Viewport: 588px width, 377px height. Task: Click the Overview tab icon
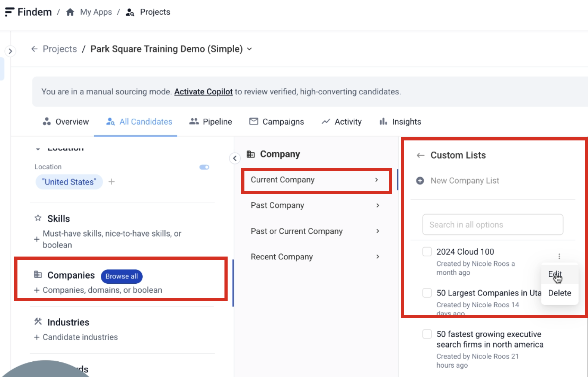[47, 121]
